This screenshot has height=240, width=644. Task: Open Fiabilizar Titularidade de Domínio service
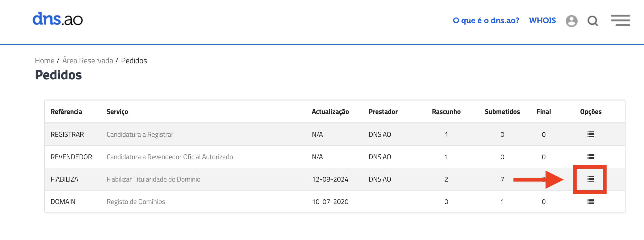[x=153, y=179]
